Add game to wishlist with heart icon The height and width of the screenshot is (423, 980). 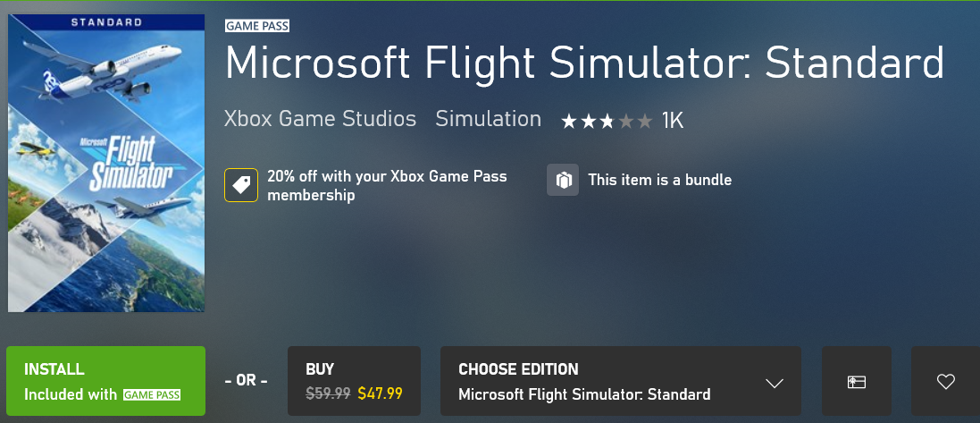coord(946,382)
